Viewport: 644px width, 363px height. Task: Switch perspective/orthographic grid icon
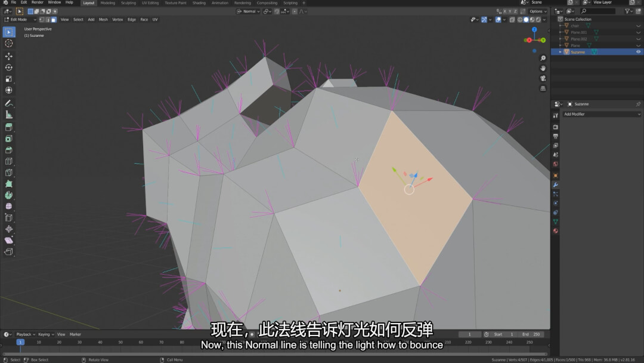(x=543, y=88)
